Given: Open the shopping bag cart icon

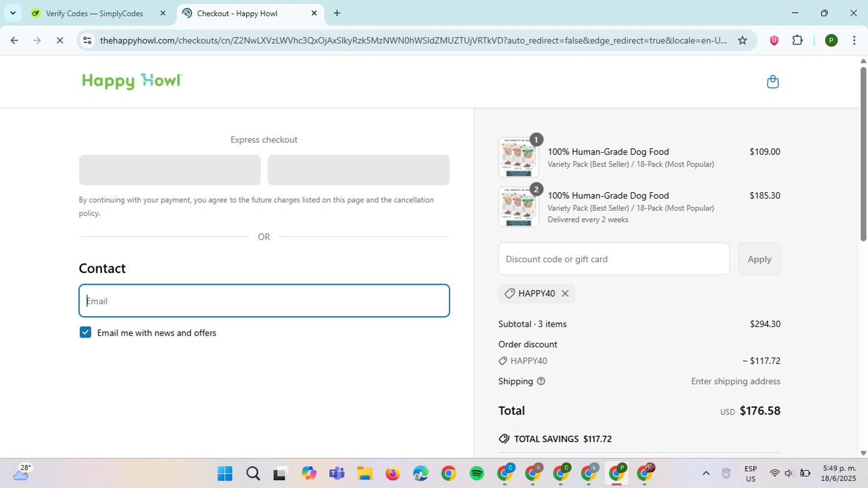Looking at the screenshot, I should 773,82.
